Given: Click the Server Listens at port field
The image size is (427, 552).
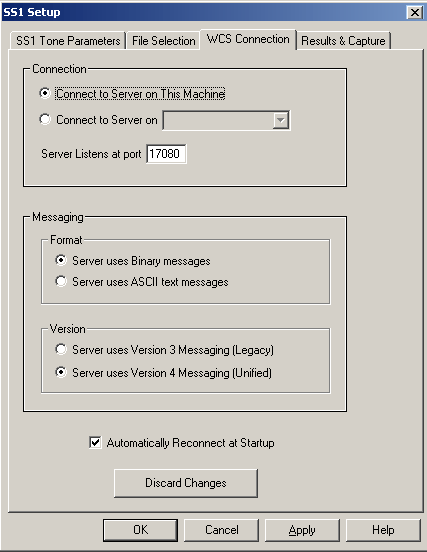Looking at the screenshot, I should (166, 154).
